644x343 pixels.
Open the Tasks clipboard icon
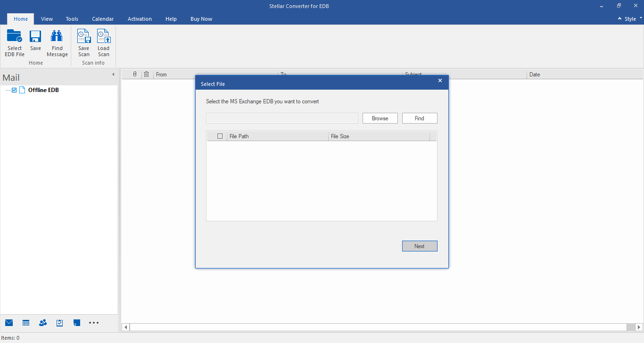pos(60,323)
